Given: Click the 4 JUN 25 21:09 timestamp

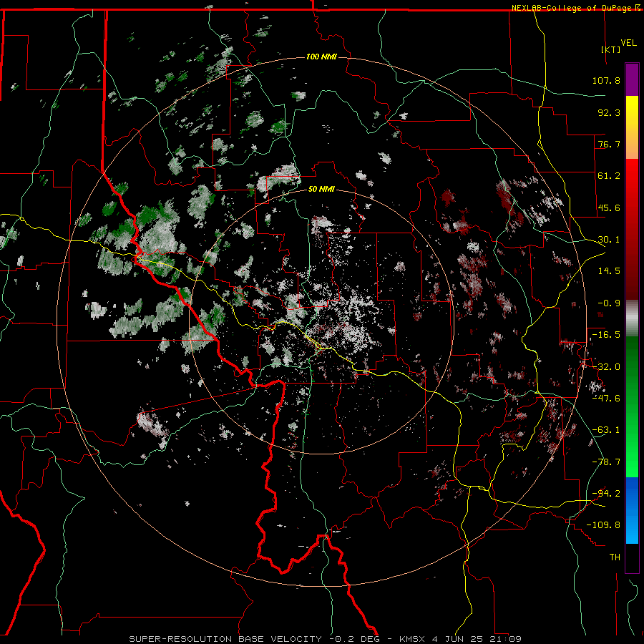Looking at the screenshot, I should (477, 639).
